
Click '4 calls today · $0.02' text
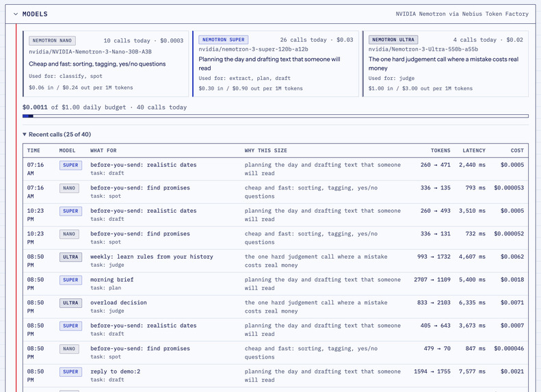point(488,40)
